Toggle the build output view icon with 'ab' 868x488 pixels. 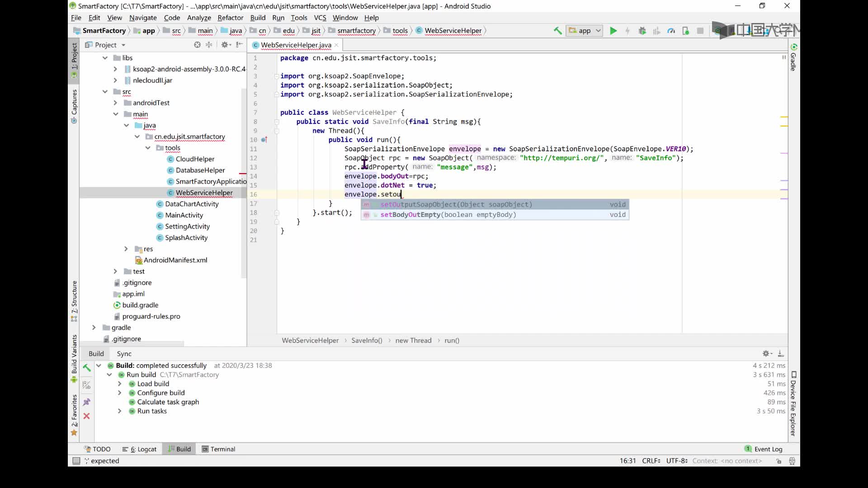(86, 385)
